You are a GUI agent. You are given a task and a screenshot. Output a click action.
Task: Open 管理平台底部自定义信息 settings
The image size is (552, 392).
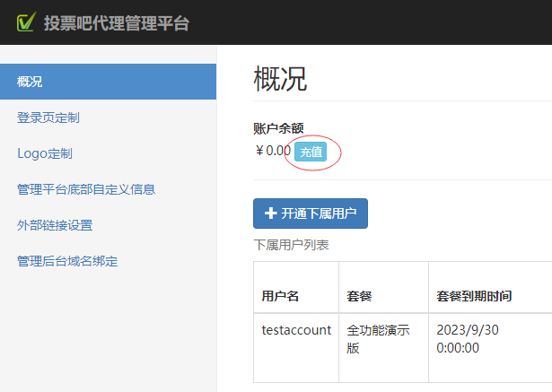(86, 189)
